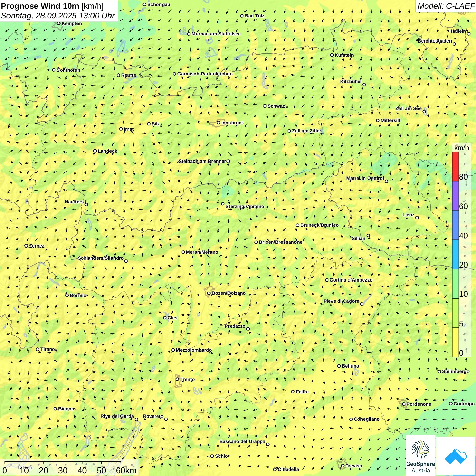Click the 'Modell: C-LAEF' label
476x476 pixels.
[446, 6]
